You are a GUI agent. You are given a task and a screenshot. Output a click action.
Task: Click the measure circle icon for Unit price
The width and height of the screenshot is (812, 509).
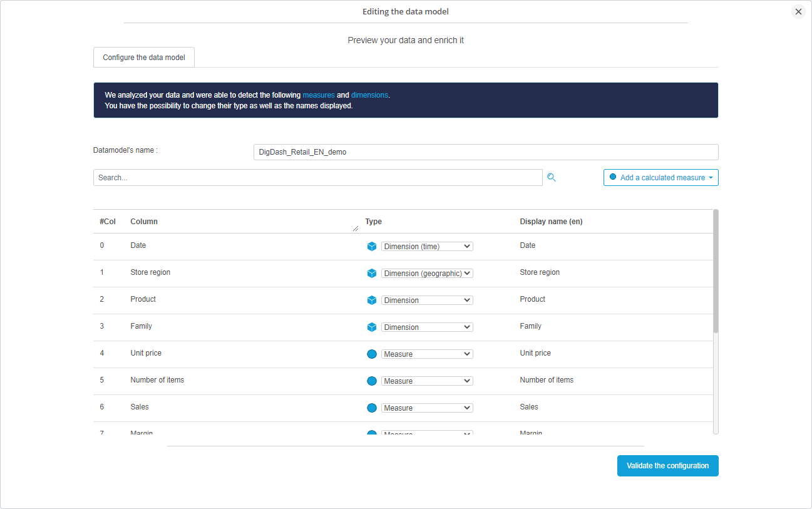[372, 354]
